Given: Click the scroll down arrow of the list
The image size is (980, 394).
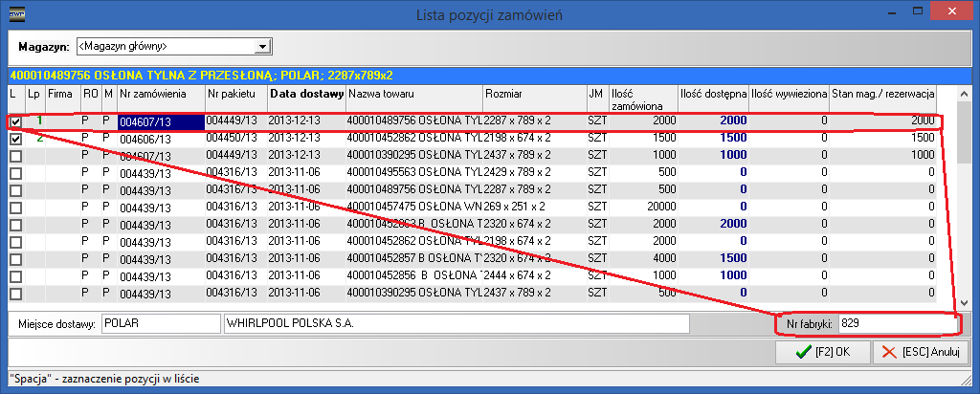Looking at the screenshot, I should point(965,302).
